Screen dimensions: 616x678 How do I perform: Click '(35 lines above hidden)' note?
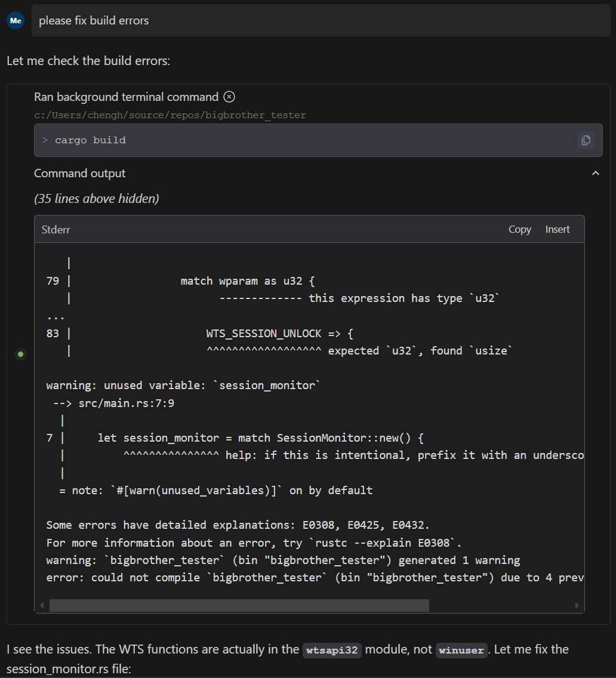pos(97,199)
